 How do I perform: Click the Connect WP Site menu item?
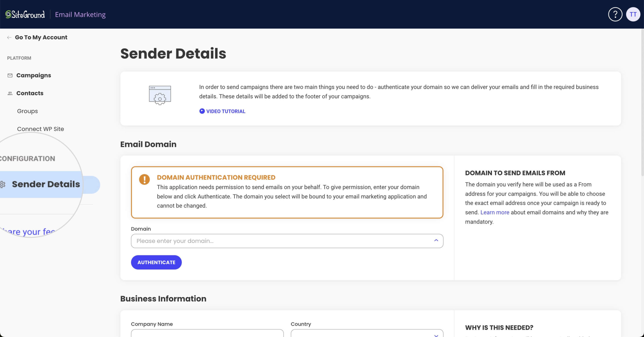(41, 129)
